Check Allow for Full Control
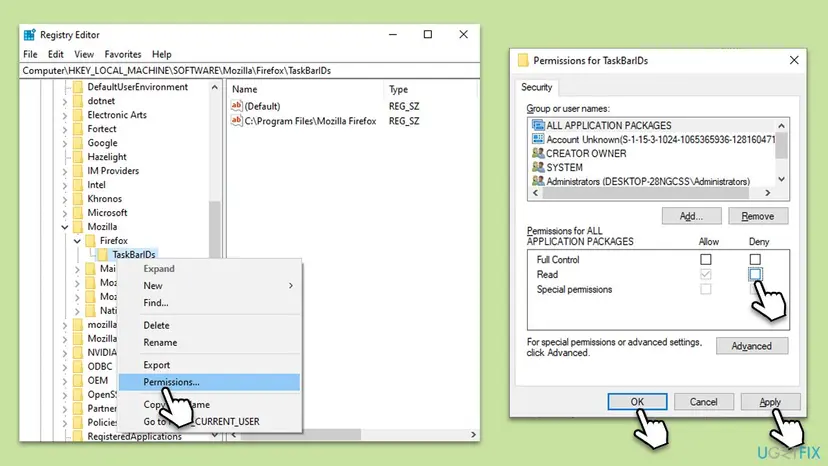 point(705,259)
